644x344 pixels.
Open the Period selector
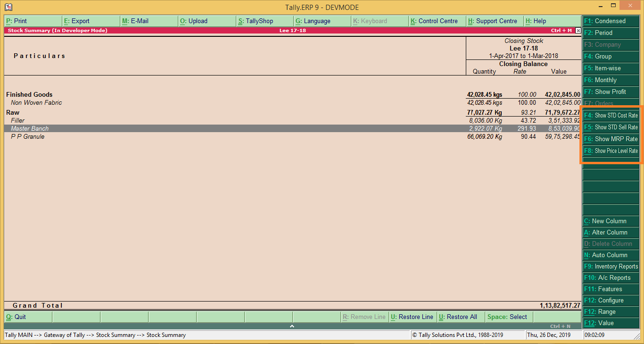pyautogui.click(x=611, y=33)
